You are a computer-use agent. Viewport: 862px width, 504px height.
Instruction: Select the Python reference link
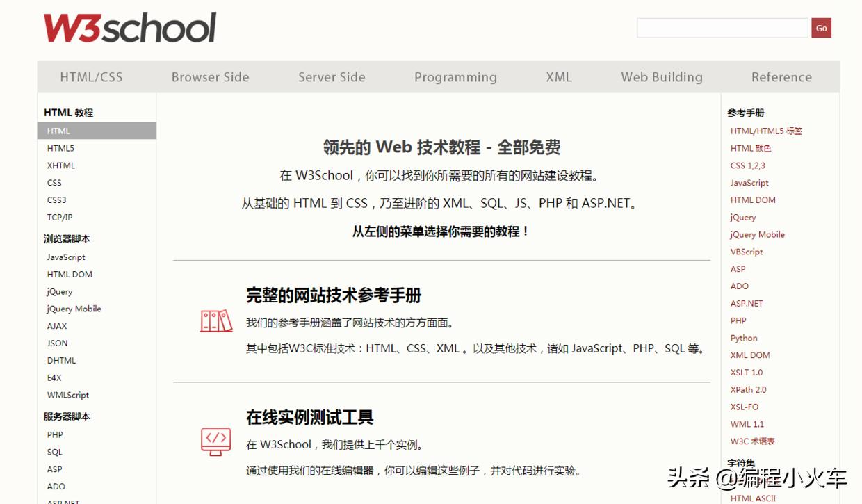[x=744, y=338]
